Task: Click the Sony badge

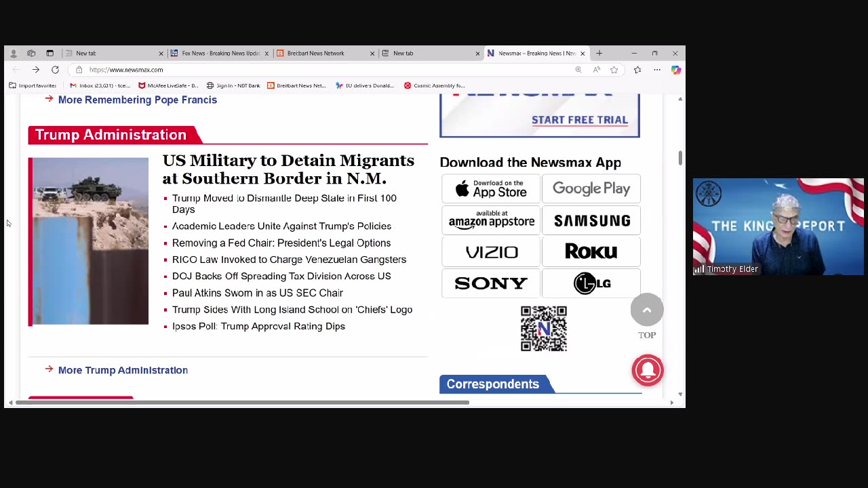Action: coord(491,283)
